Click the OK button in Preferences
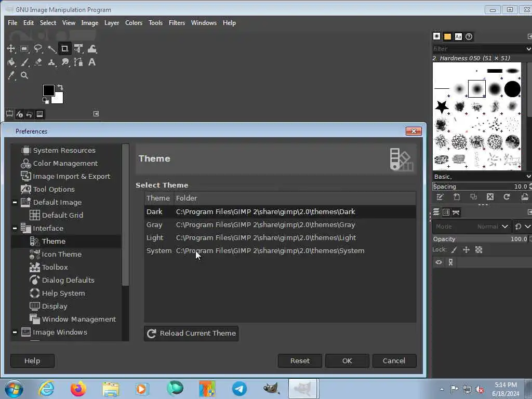This screenshot has height=399, width=532. tap(347, 361)
